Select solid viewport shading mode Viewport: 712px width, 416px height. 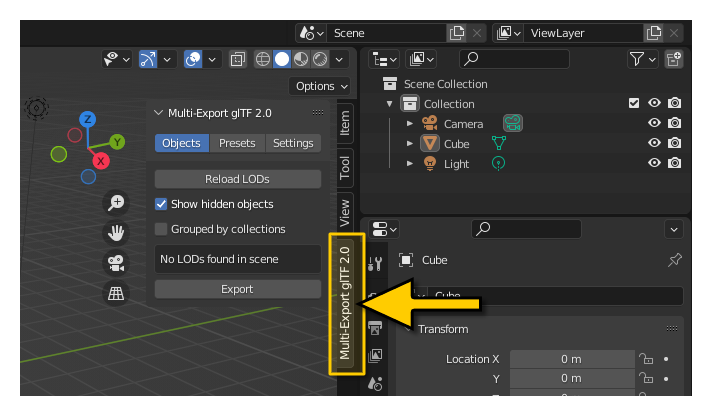(x=282, y=60)
